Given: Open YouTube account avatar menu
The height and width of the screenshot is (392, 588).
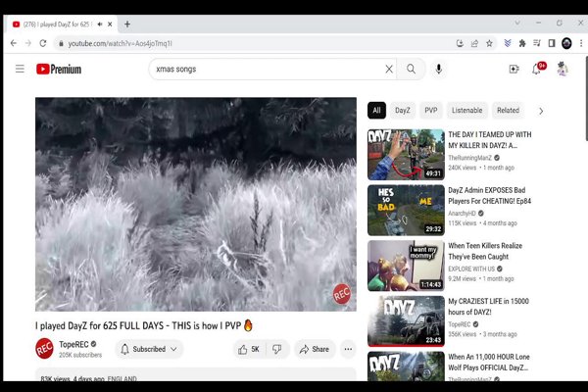Looking at the screenshot, I should (563, 69).
